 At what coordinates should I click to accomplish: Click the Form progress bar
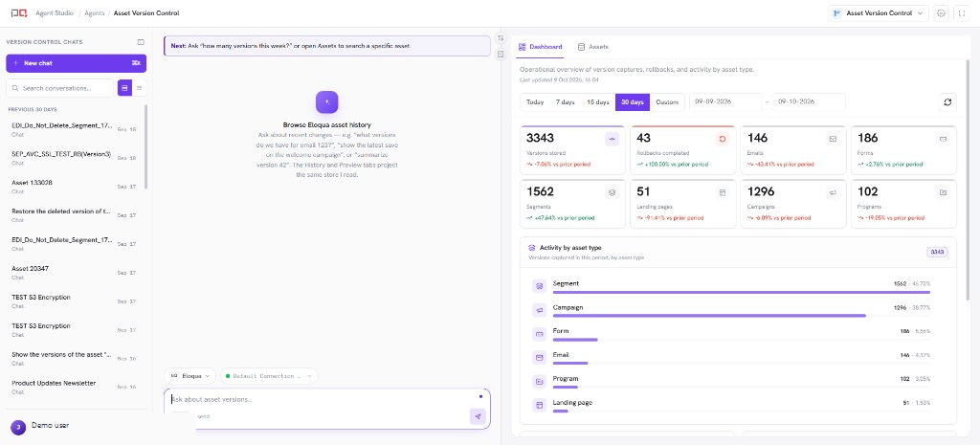point(575,340)
